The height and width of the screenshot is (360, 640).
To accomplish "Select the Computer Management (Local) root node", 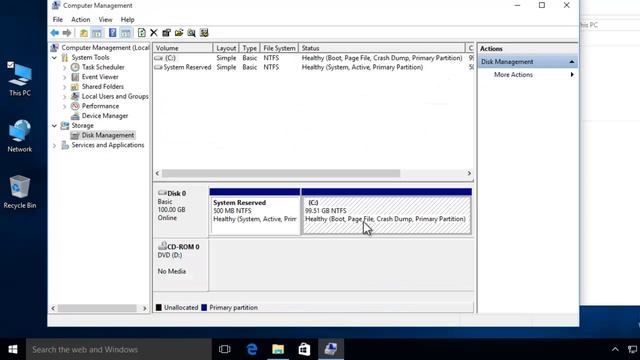I will (105, 48).
